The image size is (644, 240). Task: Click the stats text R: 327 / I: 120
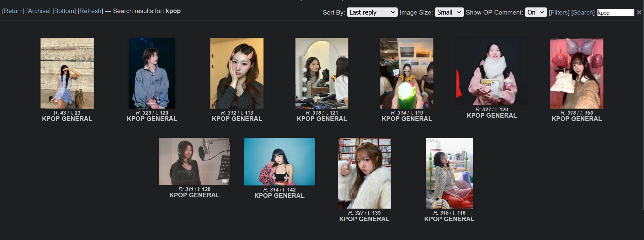point(492,110)
